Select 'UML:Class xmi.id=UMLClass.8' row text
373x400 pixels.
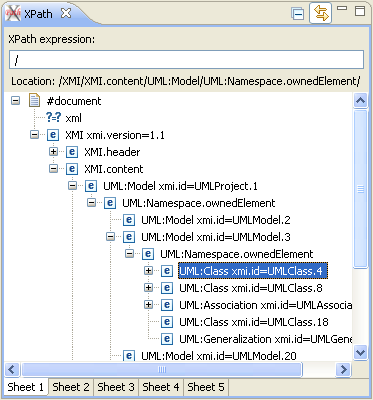251,288
